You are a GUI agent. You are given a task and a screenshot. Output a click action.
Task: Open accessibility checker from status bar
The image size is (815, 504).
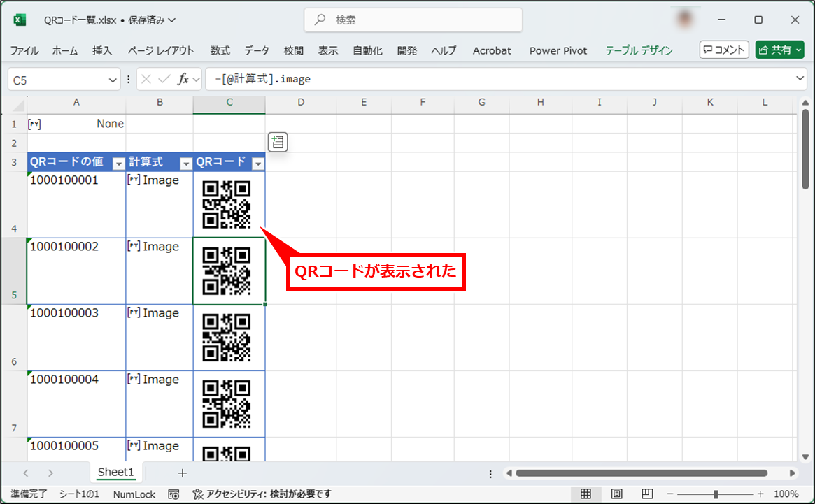(262, 494)
